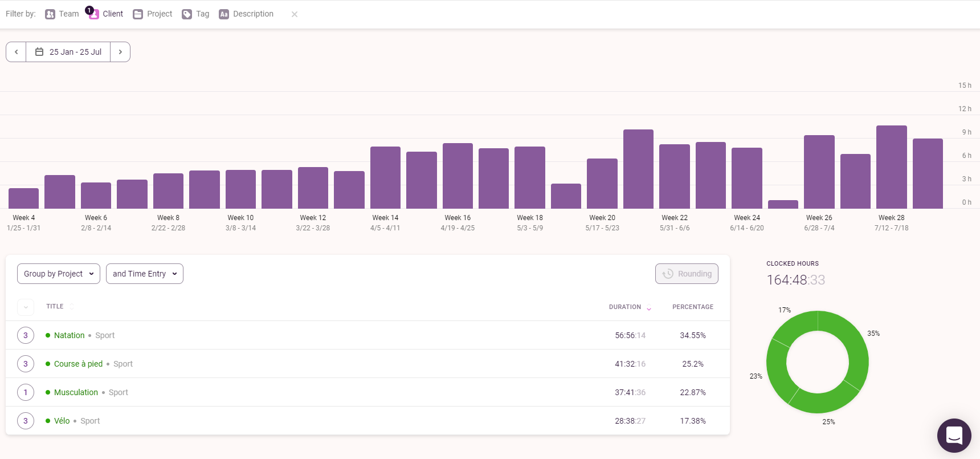Open the Group by Project dropdown

coord(59,274)
